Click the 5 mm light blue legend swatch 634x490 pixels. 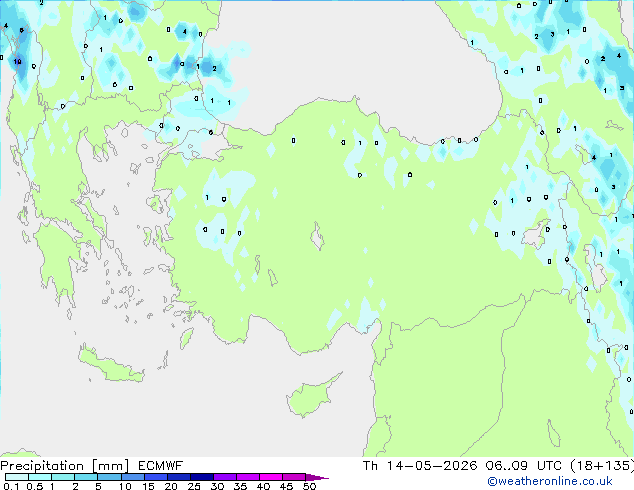point(110,477)
